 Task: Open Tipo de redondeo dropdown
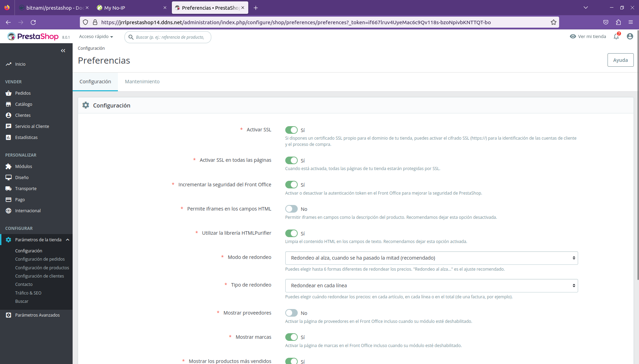tap(432, 286)
